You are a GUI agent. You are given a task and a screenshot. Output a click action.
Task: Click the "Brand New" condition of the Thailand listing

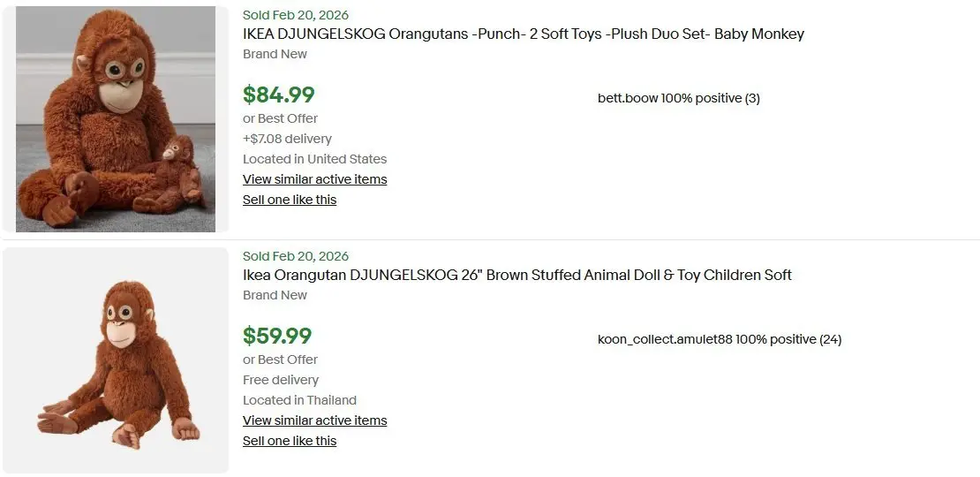(x=275, y=295)
